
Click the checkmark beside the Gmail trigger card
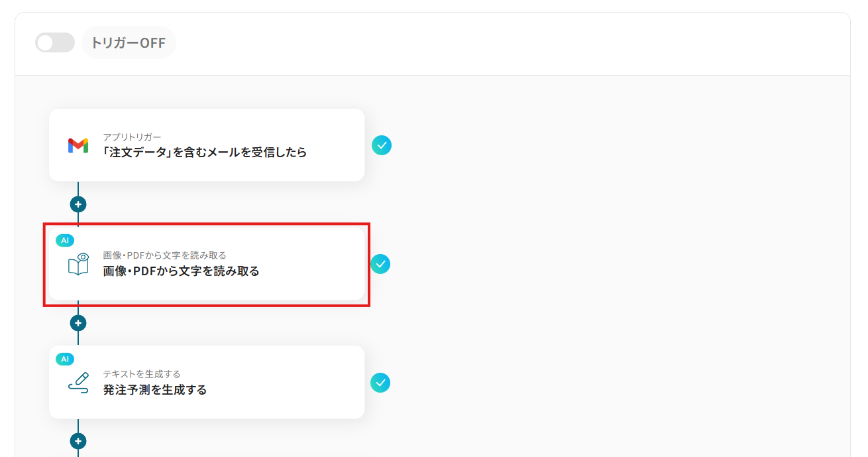point(382,145)
